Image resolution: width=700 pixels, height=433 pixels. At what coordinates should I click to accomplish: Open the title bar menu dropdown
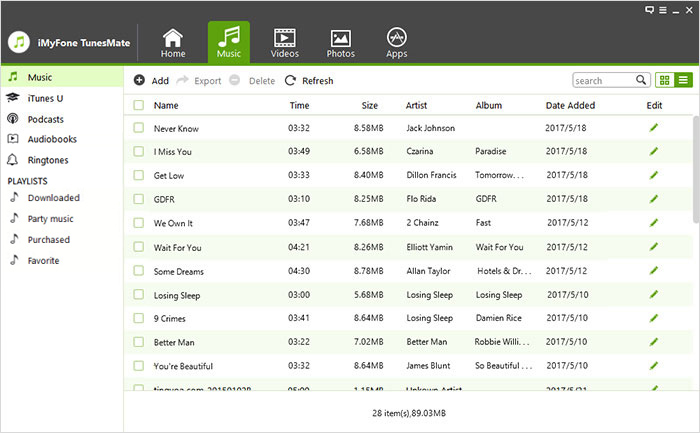pos(663,9)
